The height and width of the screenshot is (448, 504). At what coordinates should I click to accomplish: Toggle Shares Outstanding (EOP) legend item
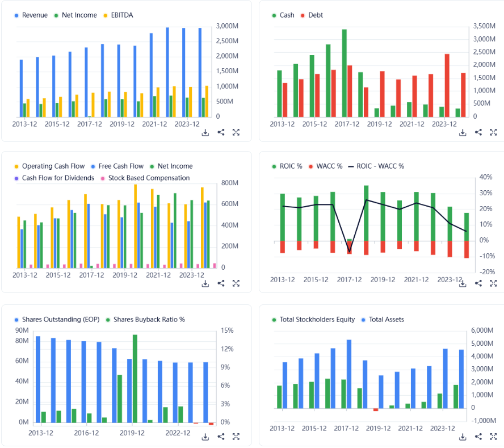point(57,320)
